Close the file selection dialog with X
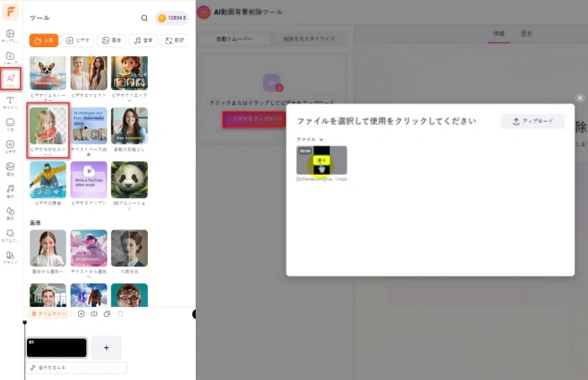The height and width of the screenshot is (380, 588). [580, 98]
